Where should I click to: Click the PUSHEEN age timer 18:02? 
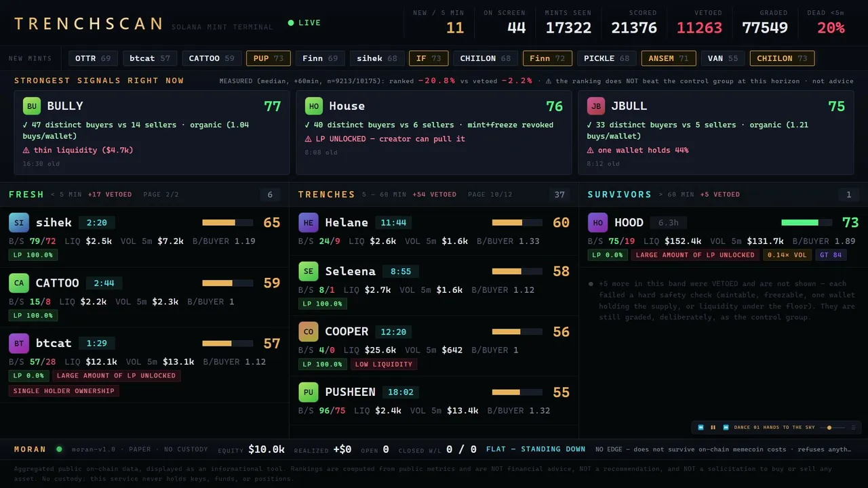402,392
